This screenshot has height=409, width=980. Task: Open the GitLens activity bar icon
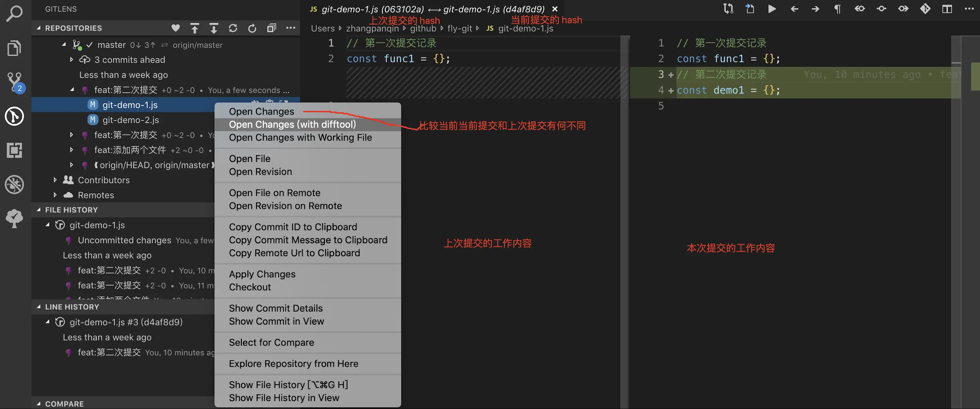14,116
